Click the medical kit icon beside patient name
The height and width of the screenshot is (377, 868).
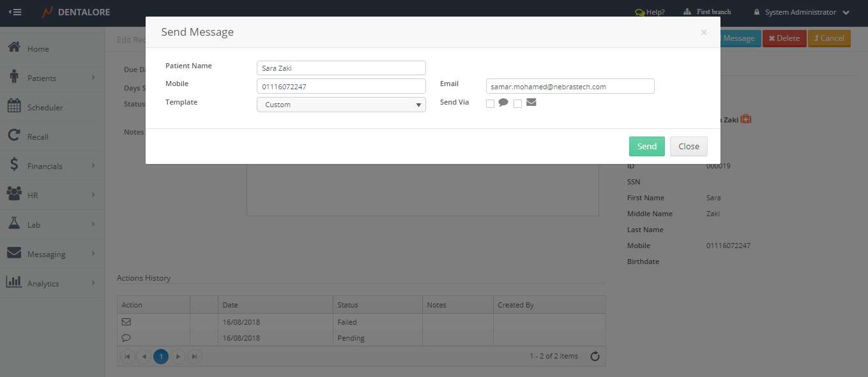(745, 119)
